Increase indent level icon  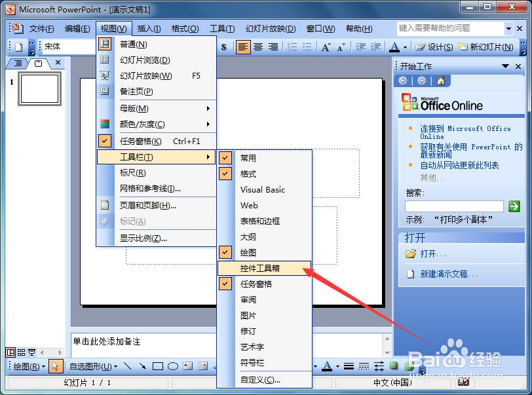point(375,47)
